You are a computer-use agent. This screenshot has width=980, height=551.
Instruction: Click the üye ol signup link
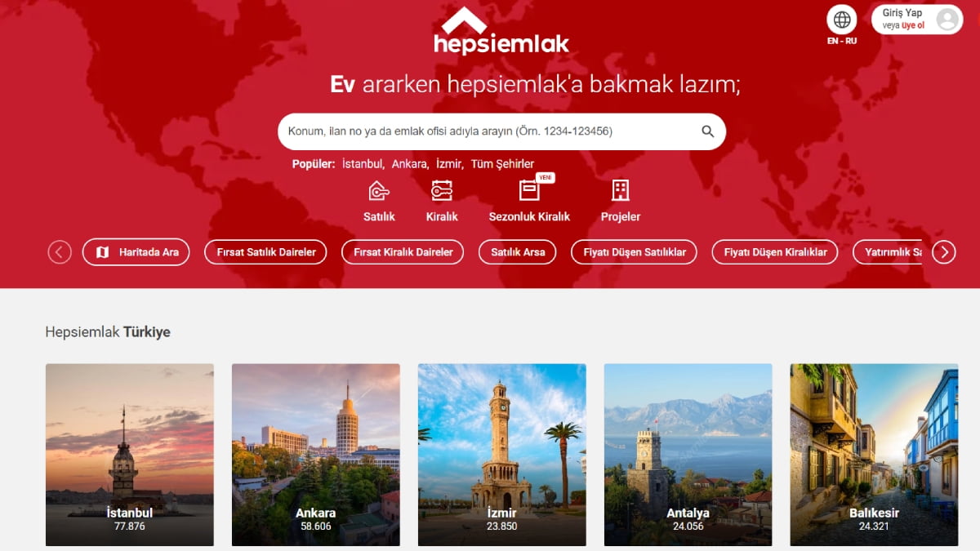(x=913, y=25)
